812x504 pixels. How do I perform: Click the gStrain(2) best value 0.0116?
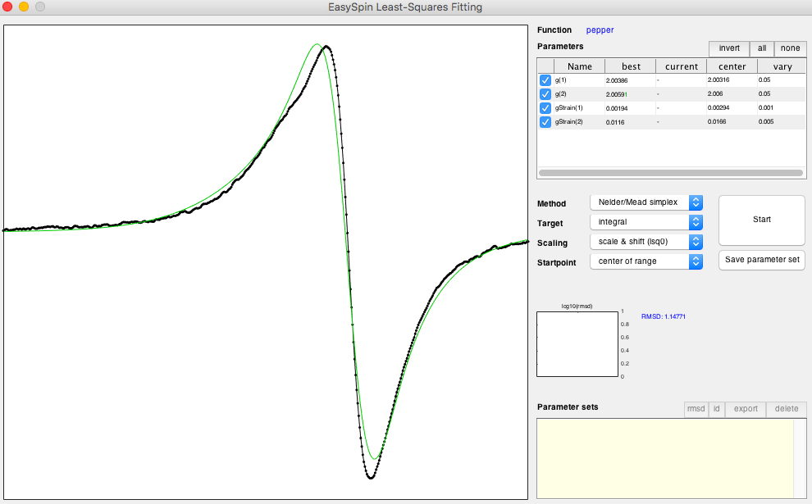(x=615, y=123)
